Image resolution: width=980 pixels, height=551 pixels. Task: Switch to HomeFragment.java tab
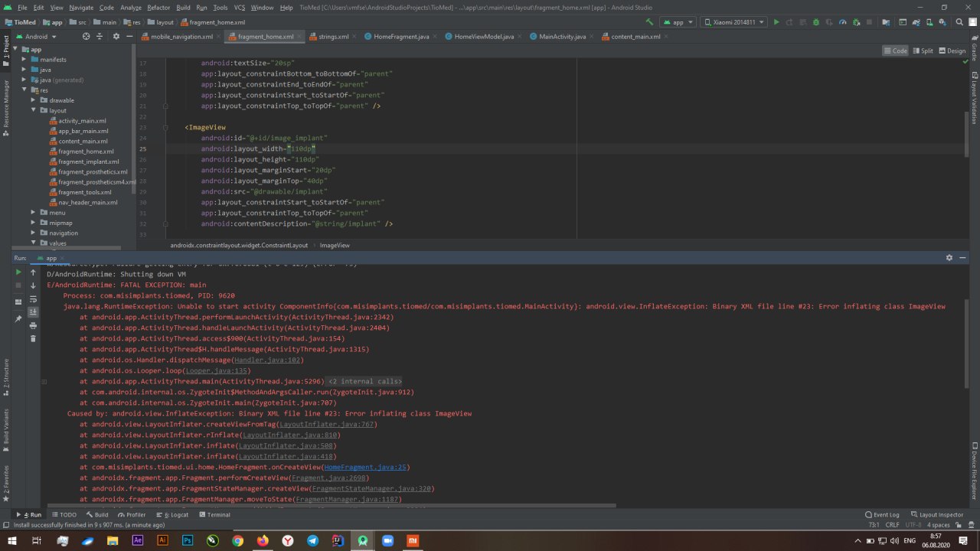pos(401,36)
